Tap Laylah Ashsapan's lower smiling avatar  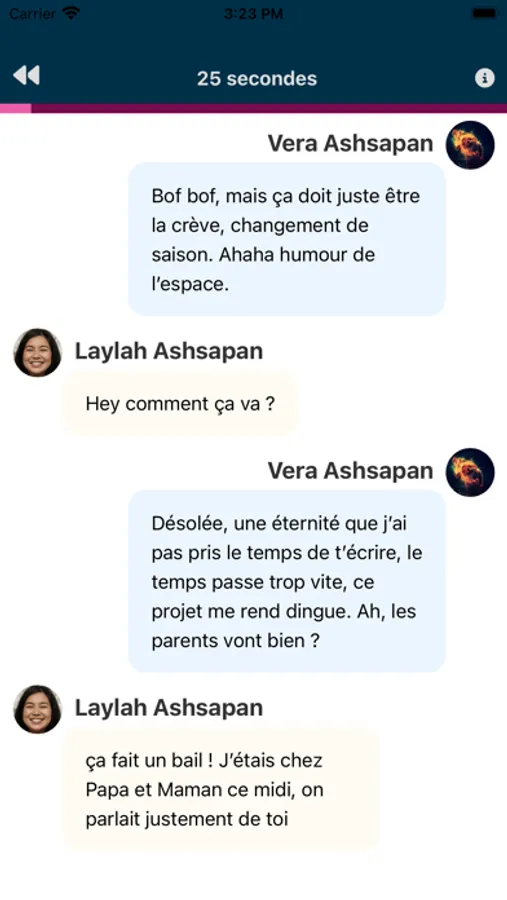[x=37, y=709]
